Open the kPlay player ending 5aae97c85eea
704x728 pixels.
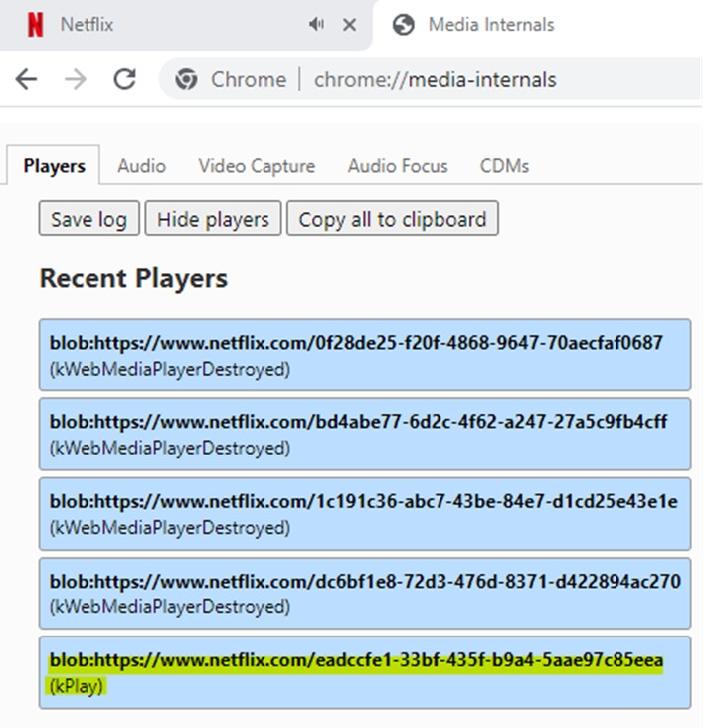tap(365, 672)
